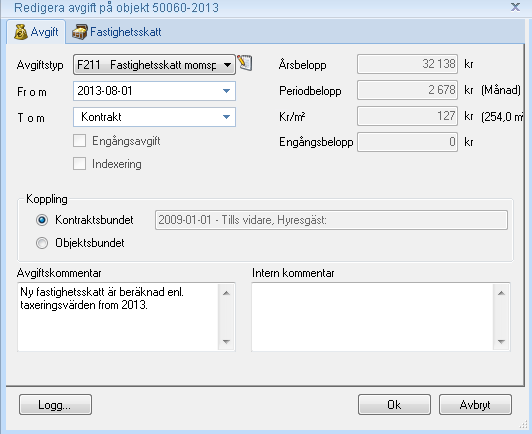Screen dimensions: 532x434
Task: Toggle the Indexering checkbox
Action: point(79,164)
